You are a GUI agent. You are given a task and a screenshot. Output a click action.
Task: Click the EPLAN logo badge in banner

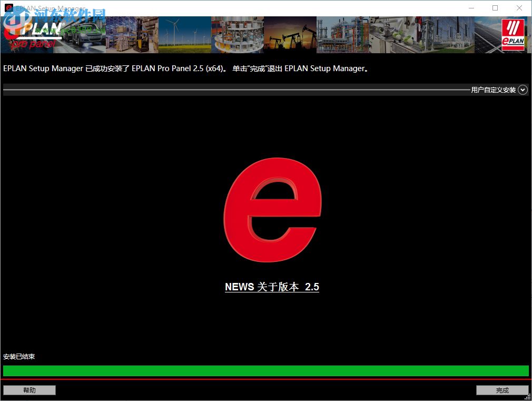pyautogui.click(x=513, y=35)
